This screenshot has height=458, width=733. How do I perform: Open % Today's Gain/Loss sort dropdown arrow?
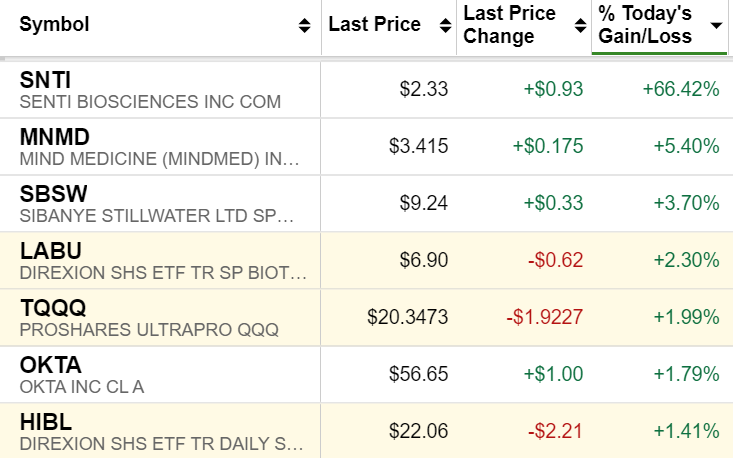point(715,25)
